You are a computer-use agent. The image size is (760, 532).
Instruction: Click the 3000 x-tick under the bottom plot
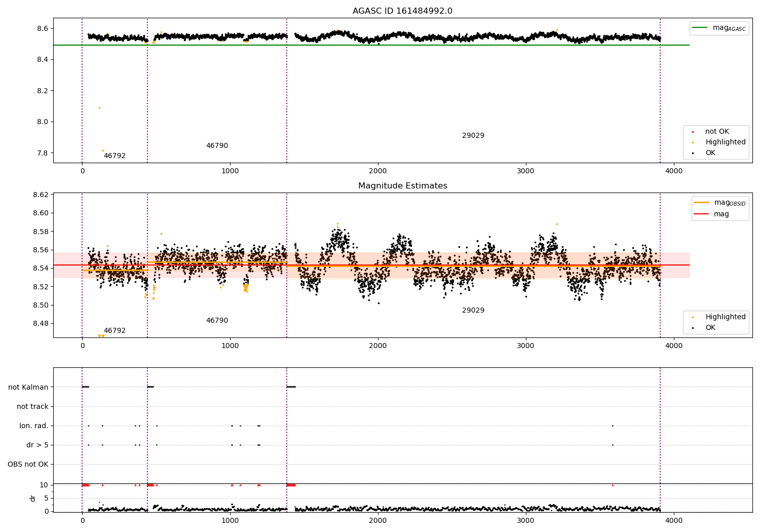526,520
